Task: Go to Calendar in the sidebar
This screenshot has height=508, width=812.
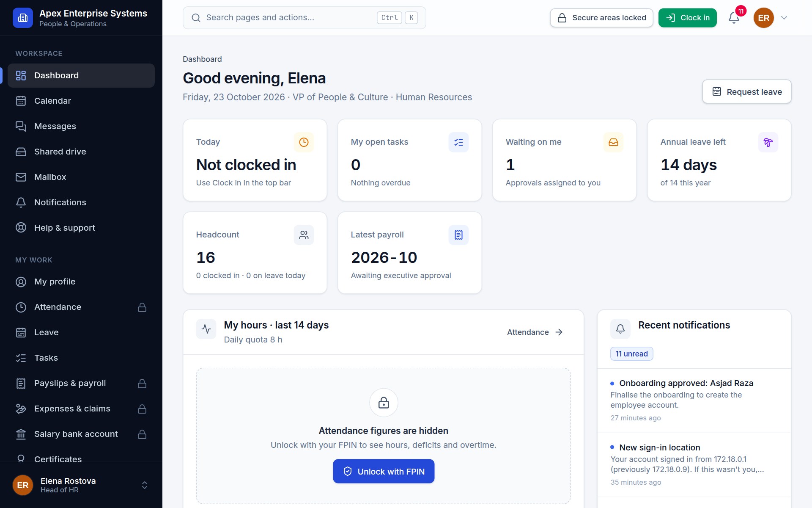Action: pyautogui.click(x=81, y=101)
